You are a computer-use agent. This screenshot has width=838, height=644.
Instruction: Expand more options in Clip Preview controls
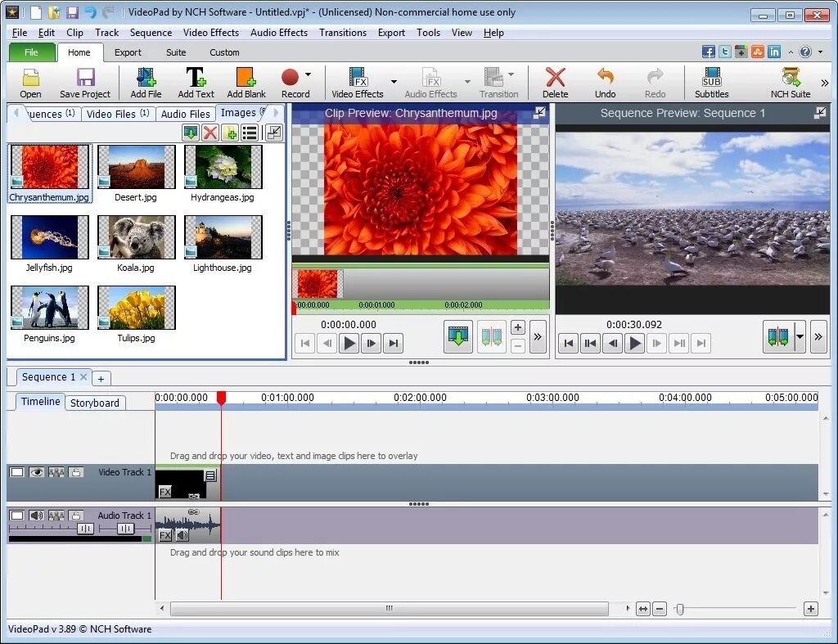tap(538, 336)
